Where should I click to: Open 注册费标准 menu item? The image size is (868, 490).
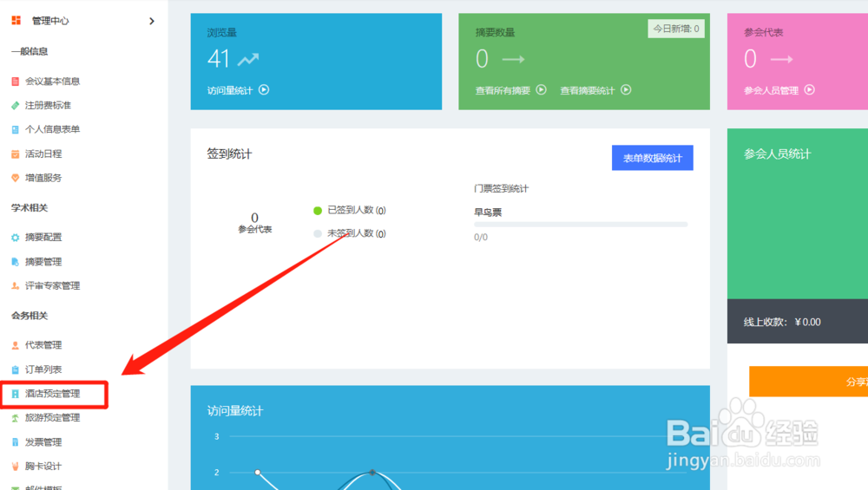[x=48, y=105]
